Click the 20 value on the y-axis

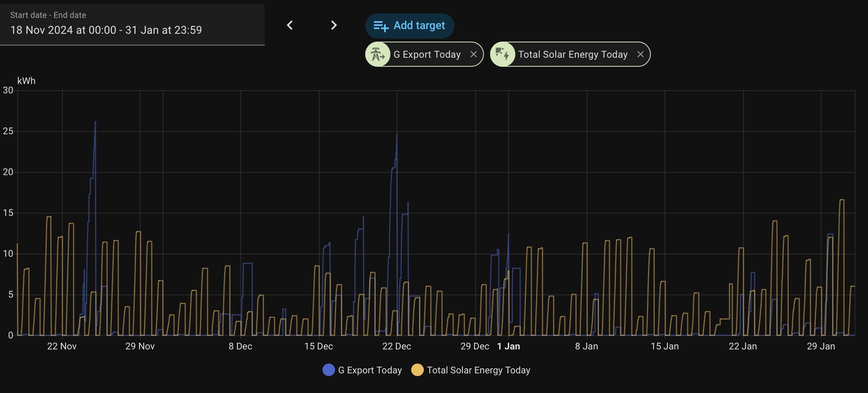8,172
